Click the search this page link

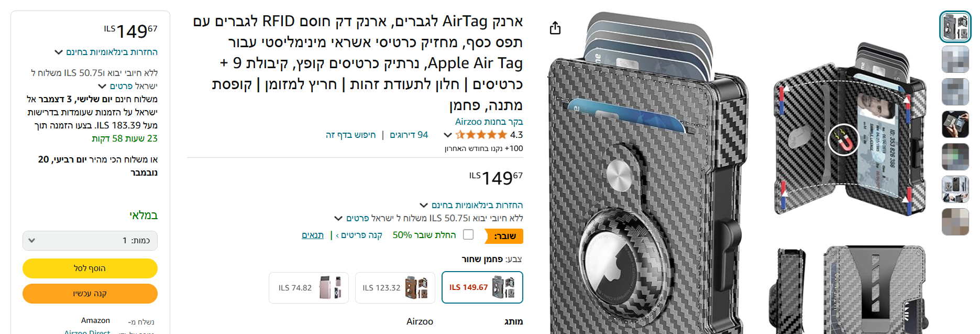(x=350, y=135)
